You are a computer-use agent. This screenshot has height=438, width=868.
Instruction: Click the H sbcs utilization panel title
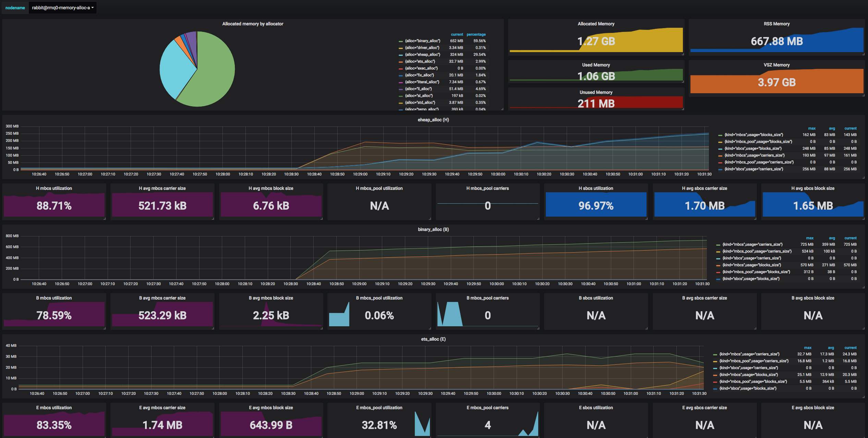pyautogui.click(x=596, y=188)
